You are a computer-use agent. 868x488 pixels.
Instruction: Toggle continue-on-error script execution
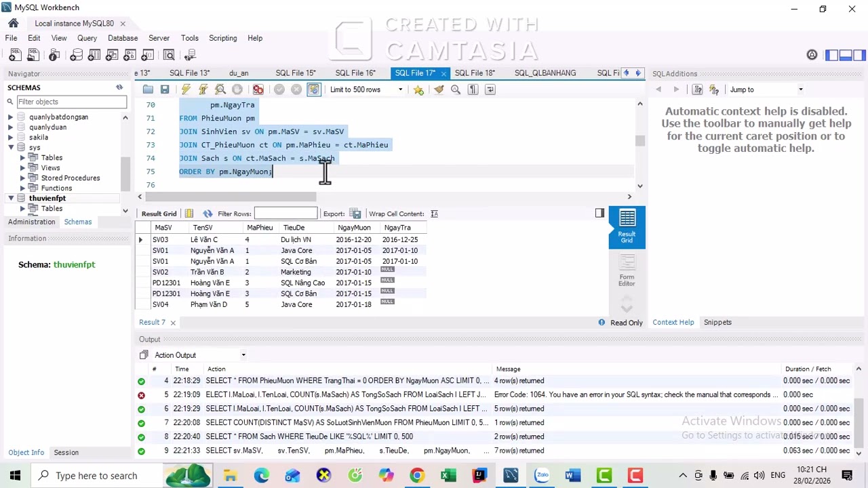(258, 89)
